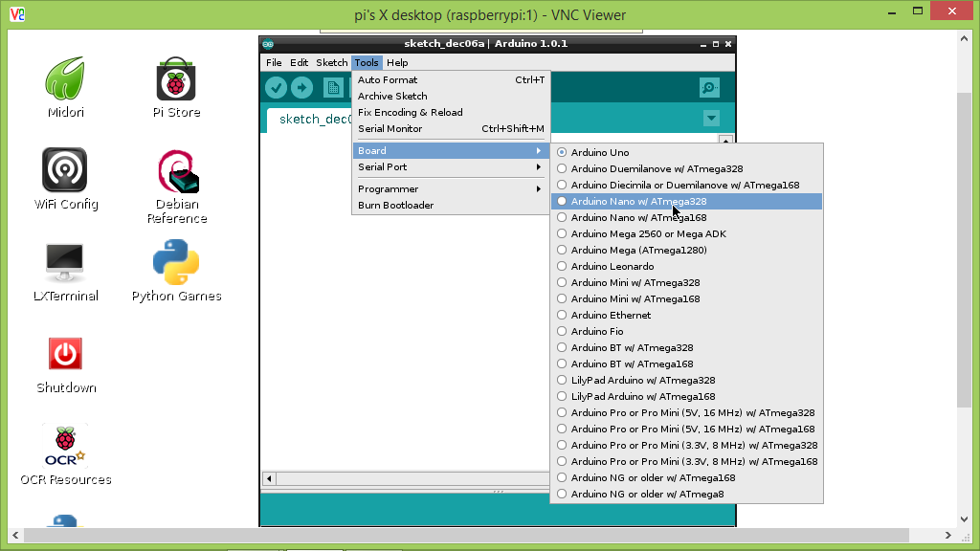Image resolution: width=980 pixels, height=551 pixels.
Task: Select Arduino Nano w/ ATmega328
Action: [687, 201]
